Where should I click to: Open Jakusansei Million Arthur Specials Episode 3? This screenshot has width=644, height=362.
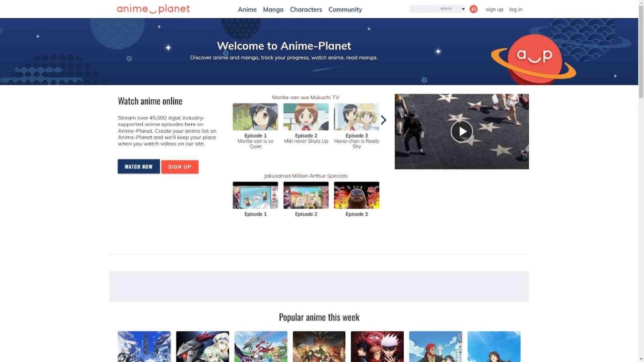pos(357,195)
